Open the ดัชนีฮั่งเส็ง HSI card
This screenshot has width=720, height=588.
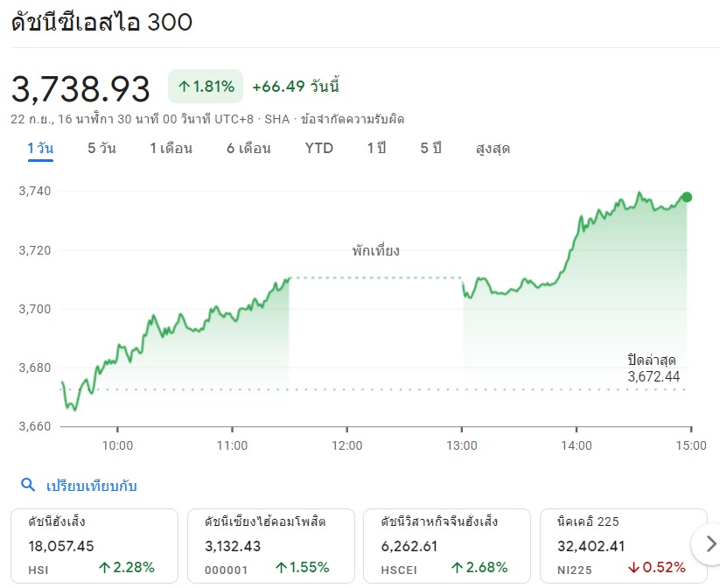point(94,544)
